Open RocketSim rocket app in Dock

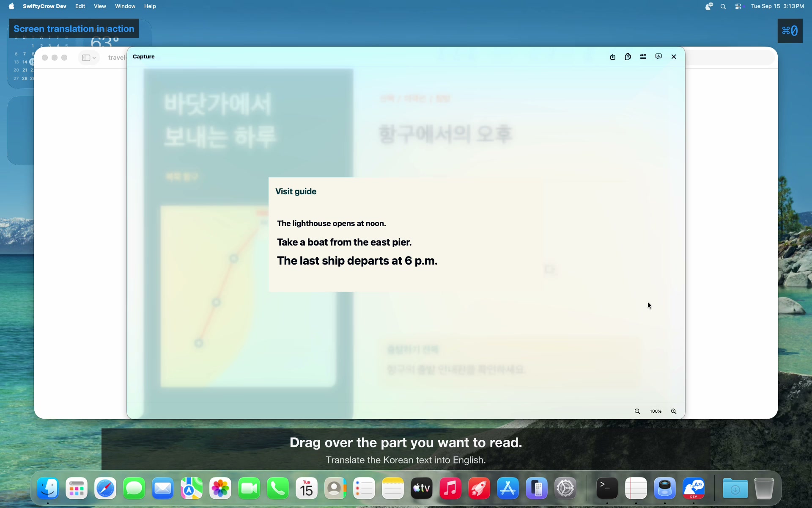click(x=479, y=489)
